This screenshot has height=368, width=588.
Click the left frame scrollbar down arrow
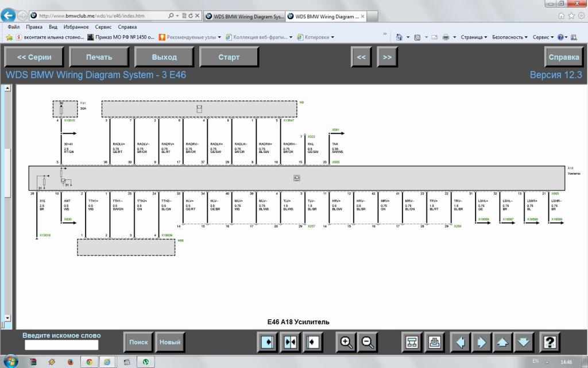[7, 317]
